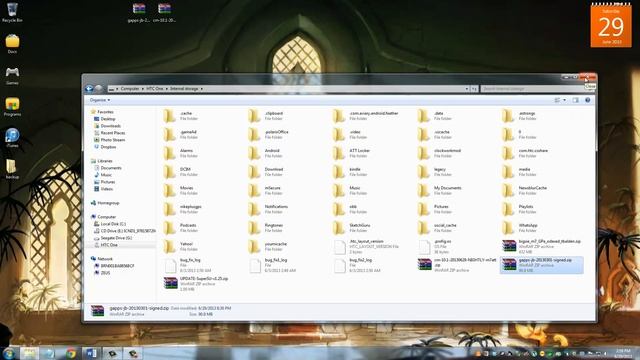Viewport: 640px width, 360px height.
Task: Select the Playlists folder icon
Action: click(x=508, y=209)
